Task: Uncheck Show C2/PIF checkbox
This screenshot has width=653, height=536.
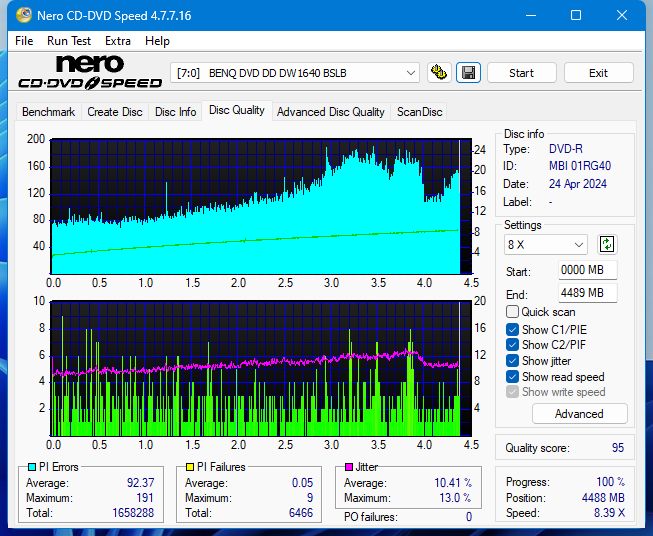Action: pos(512,345)
